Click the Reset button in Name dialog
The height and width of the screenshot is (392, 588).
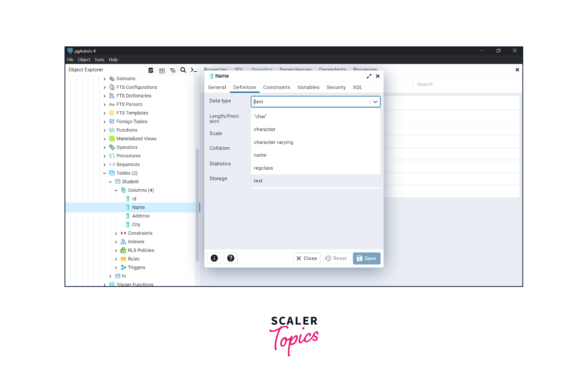click(337, 258)
